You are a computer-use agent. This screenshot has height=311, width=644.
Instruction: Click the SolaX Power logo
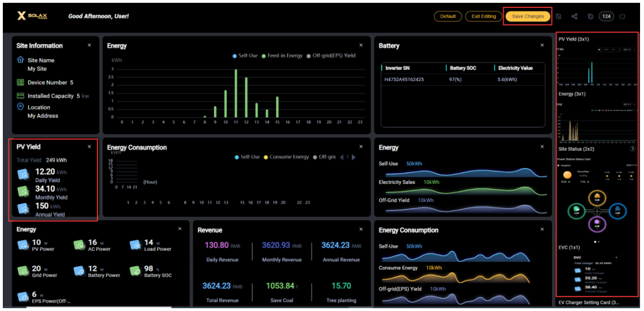[x=32, y=16]
